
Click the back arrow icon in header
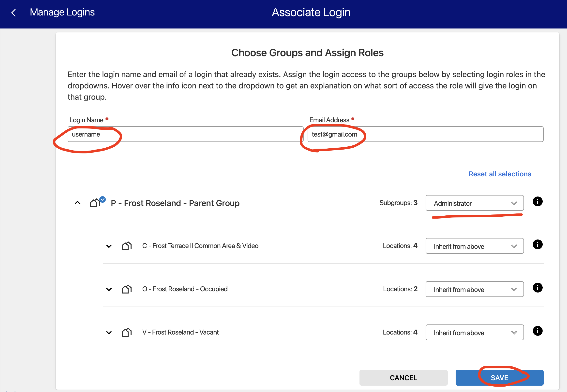[x=14, y=13]
